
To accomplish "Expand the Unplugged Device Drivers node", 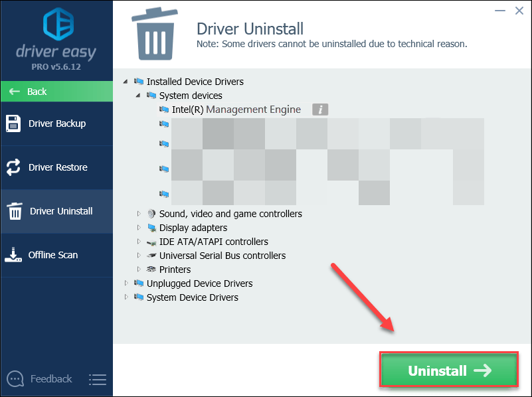I will [x=126, y=283].
